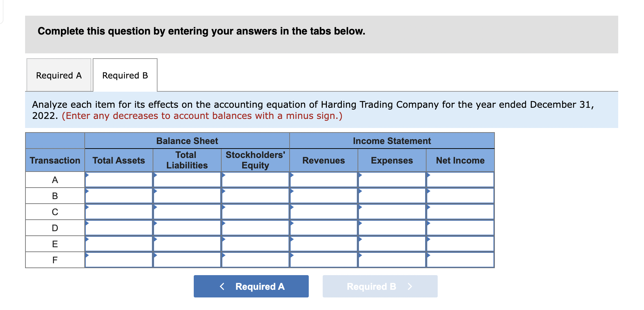Click Stockholders' Equity cell for transaction C
Screen dimensions: 644x310
255,212
